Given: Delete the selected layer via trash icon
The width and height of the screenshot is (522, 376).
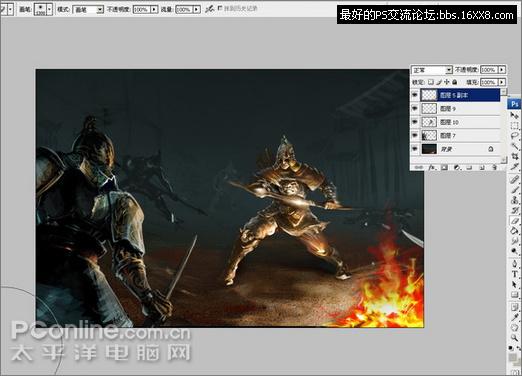Looking at the screenshot, I should tap(494, 167).
